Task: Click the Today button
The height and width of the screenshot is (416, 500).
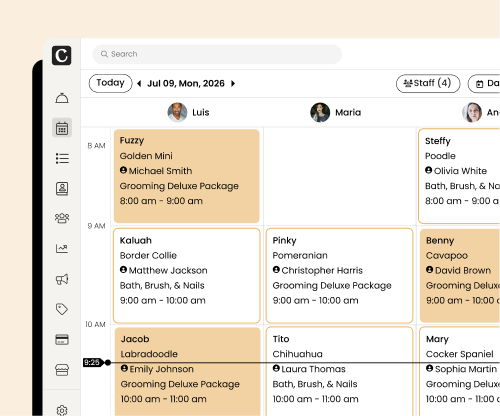Action: [110, 83]
